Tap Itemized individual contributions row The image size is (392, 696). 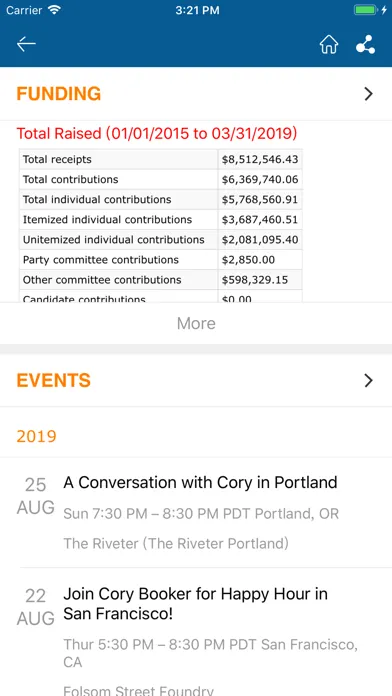(x=161, y=220)
